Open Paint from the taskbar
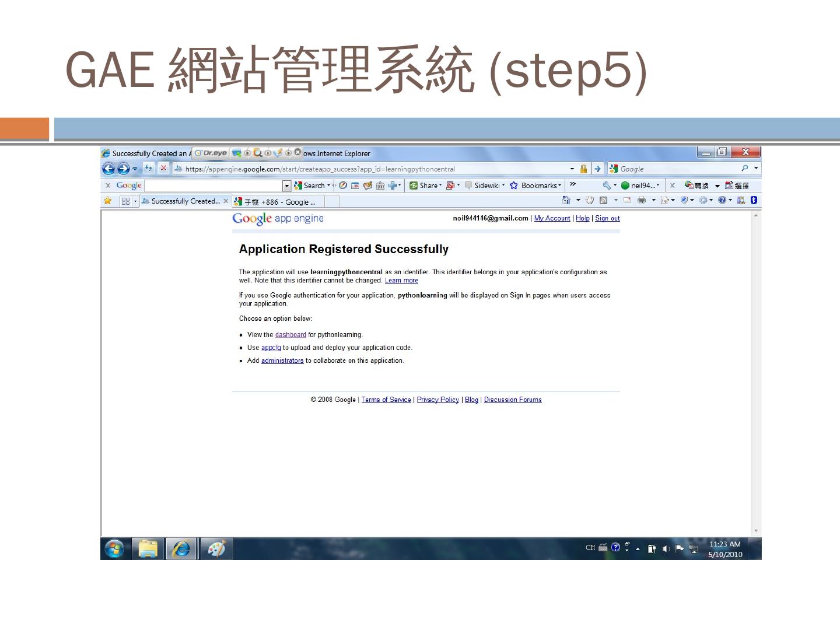This screenshot has width=840, height=630. [x=216, y=549]
